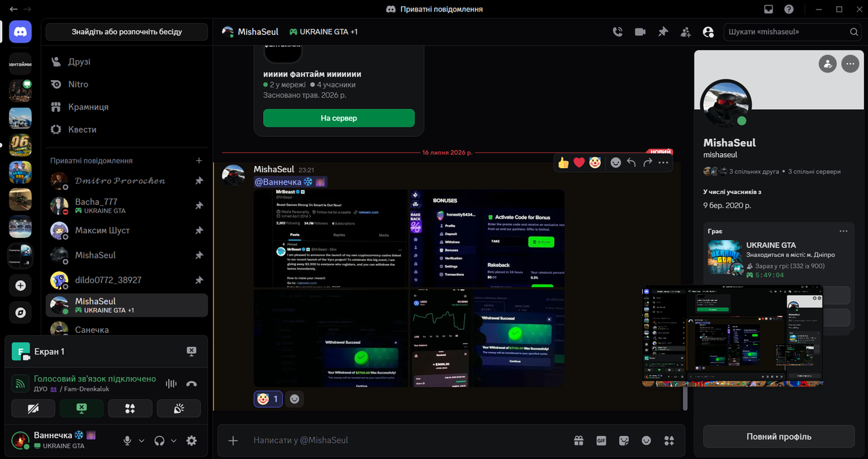Add friends to this DM
The height and width of the screenshot is (459, 868).
pyautogui.click(x=686, y=32)
